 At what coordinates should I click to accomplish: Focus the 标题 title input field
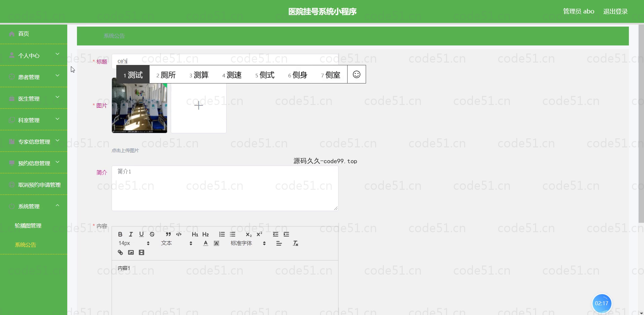225,61
